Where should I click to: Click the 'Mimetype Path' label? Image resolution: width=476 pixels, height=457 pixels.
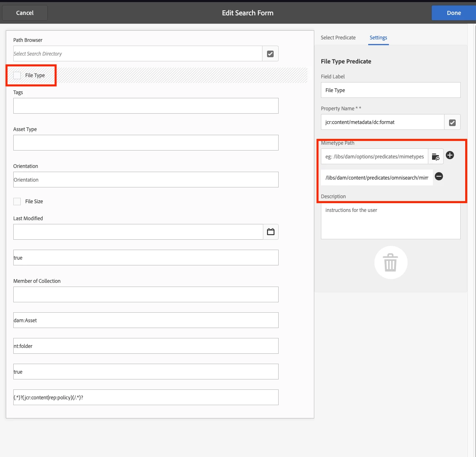coord(338,143)
